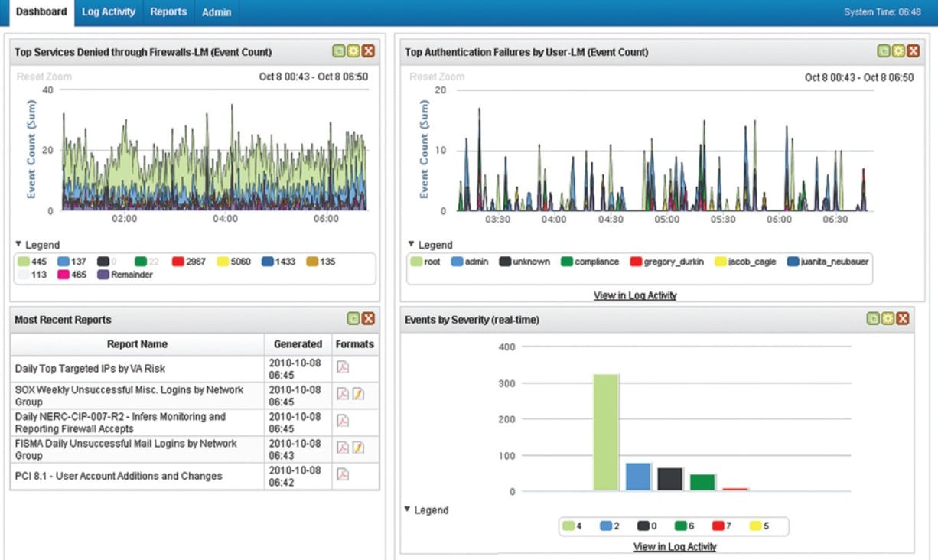The width and height of the screenshot is (938, 560).
Task: Close the Events by Severity panel
Action: click(902, 319)
